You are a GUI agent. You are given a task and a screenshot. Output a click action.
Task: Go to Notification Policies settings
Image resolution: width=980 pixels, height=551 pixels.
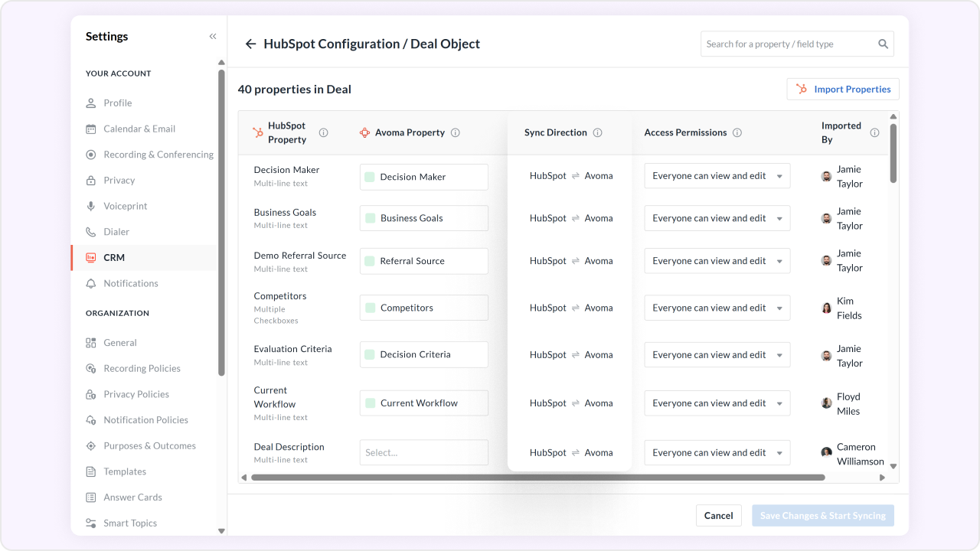point(145,420)
